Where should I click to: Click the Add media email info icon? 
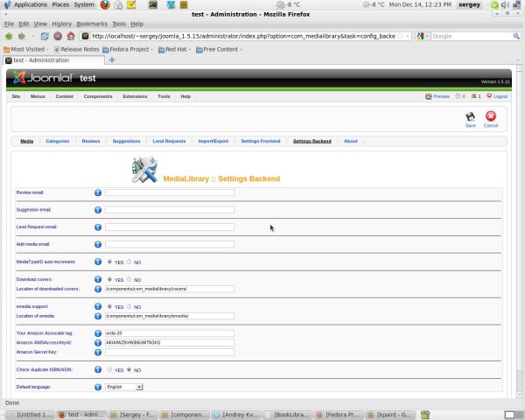pos(98,244)
